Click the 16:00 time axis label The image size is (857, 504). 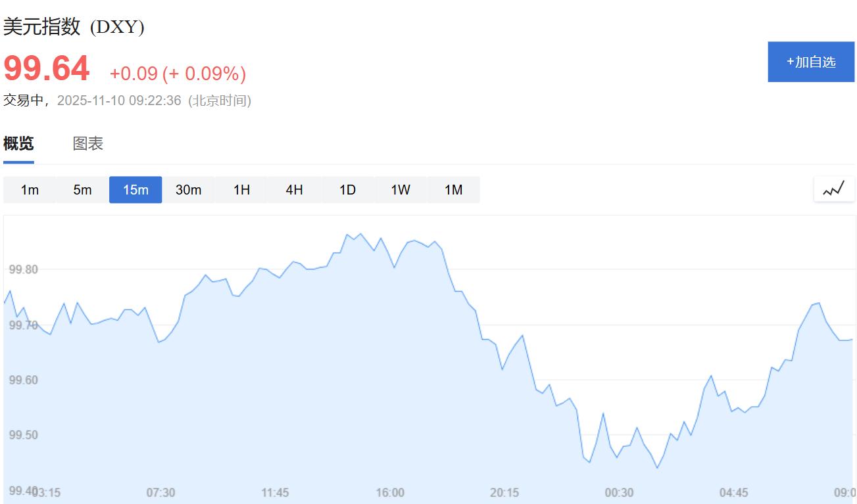pos(390,493)
